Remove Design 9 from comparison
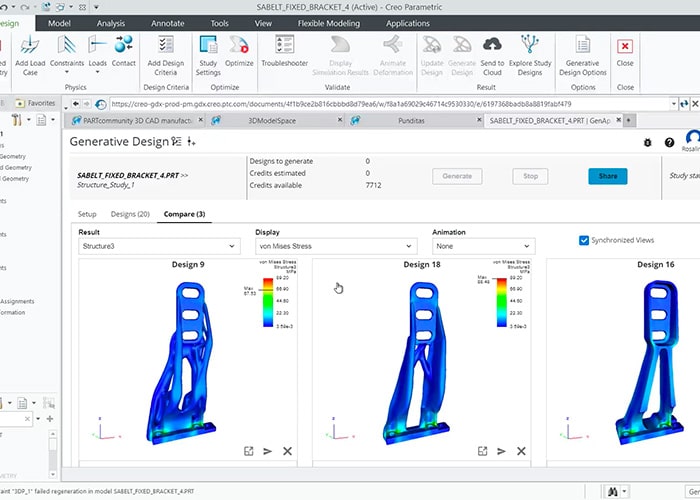Viewport: 700px width, 500px height. coord(288,451)
